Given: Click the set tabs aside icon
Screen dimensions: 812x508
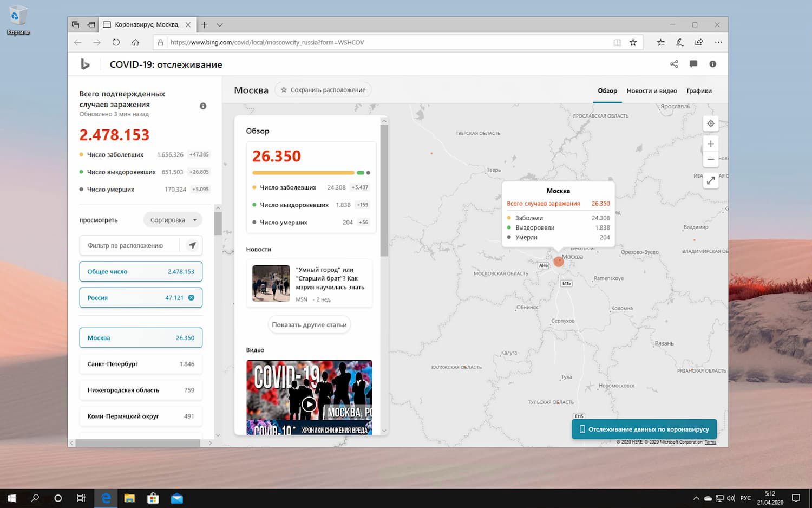Looking at the screenshot, I should point(91,25).
